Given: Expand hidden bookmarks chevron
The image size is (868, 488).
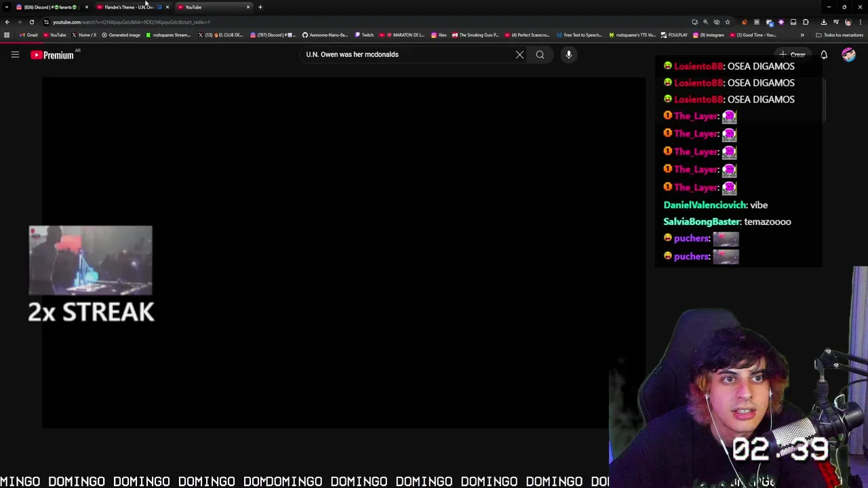Looking at the screenshot, I should tap(802, 35).
